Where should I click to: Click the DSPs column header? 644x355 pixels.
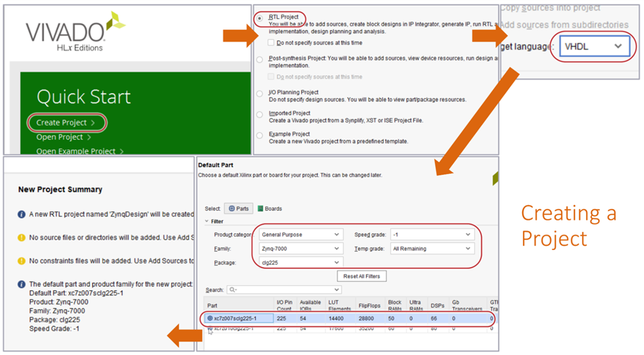click(x=438, y=305)
